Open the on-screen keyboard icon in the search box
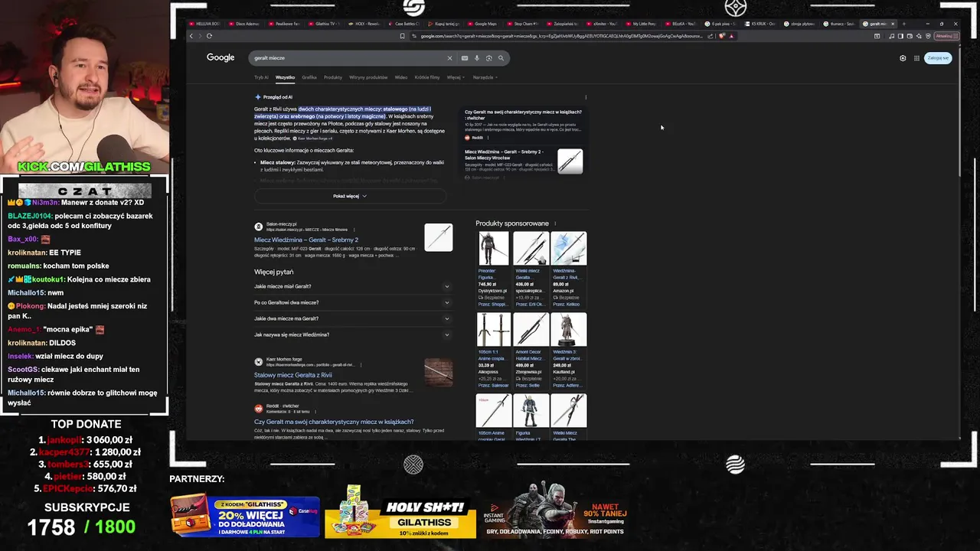Viewport: 980px width, 551px height. coord(465,58)
